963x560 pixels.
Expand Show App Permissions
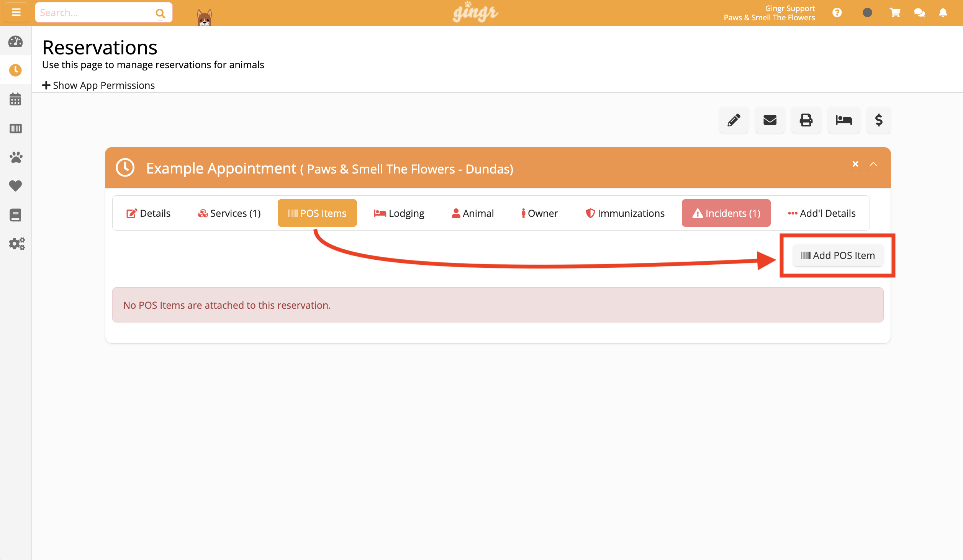click(98, 85)
